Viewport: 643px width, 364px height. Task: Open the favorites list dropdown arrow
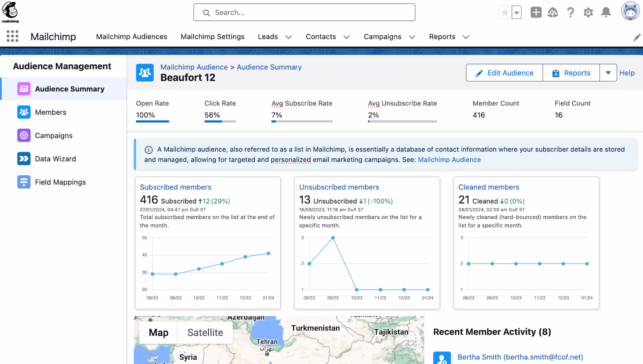[517, 12]
